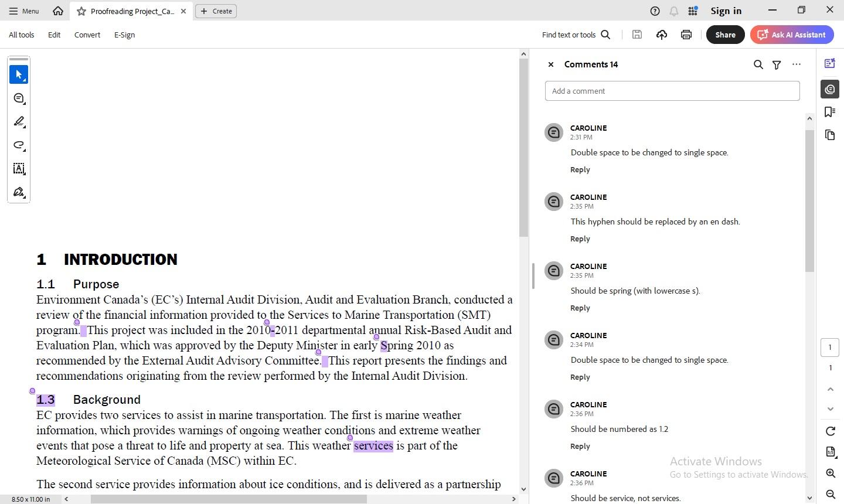Click the page display settings icon
The width and height of the screenshot is (844, 504).
pos(831,451)
